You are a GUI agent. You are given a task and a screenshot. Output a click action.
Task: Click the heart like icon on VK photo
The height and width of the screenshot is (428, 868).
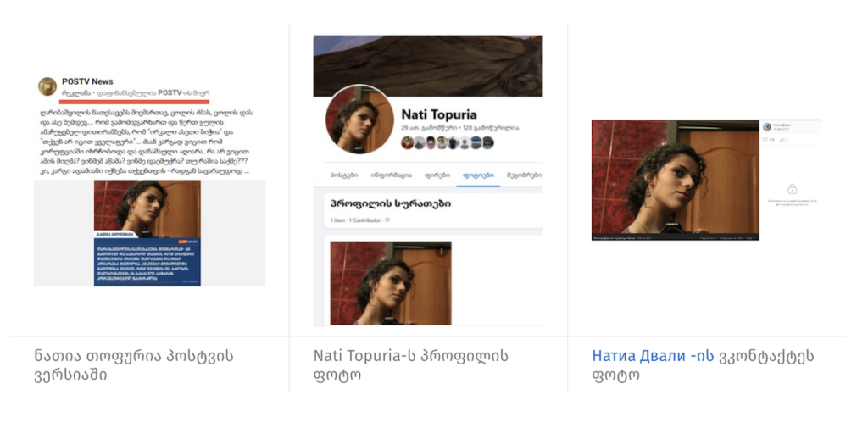click(765, 140)
